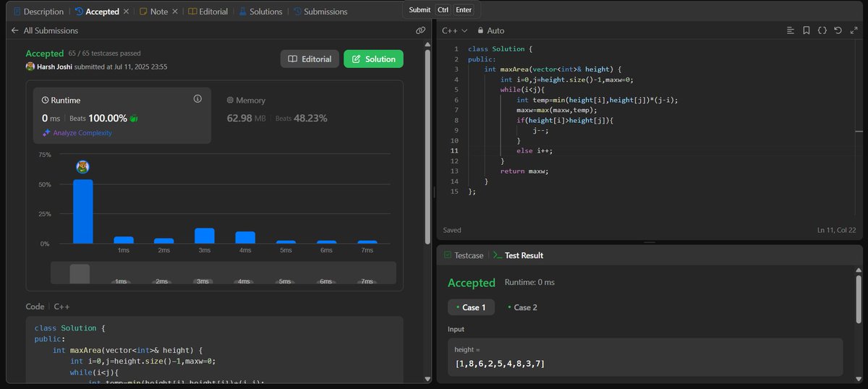The height and width of the screenshot is (389, 868).
Task: Click the bookmark icon in the editor toolbar
Action: point(806,30)
